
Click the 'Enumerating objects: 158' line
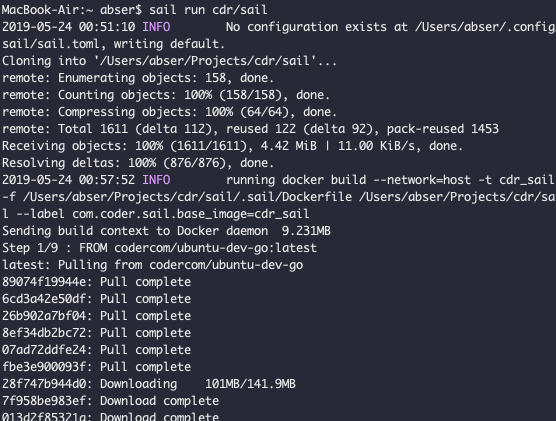pos(138,78)
